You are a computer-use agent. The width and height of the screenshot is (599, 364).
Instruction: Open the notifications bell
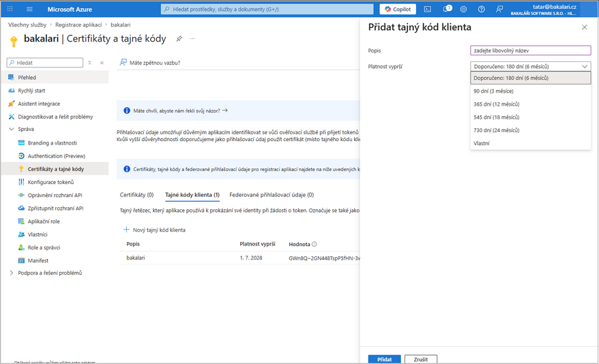[x=447, y=9]
